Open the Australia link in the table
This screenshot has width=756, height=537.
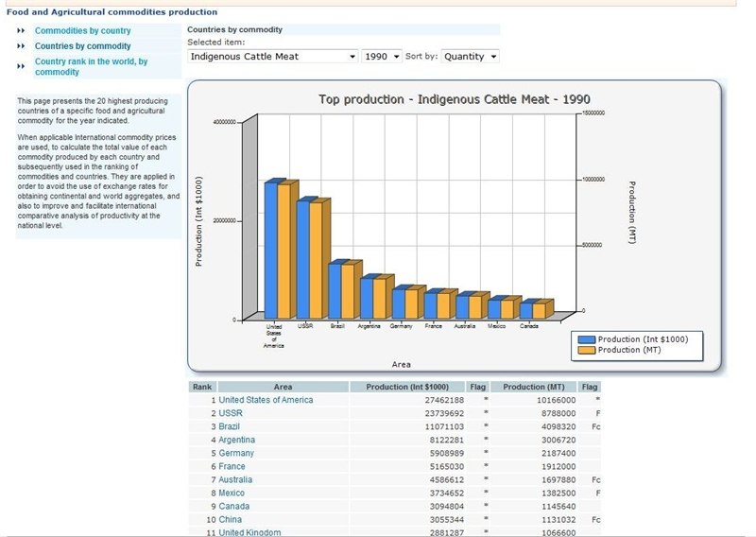235,479
